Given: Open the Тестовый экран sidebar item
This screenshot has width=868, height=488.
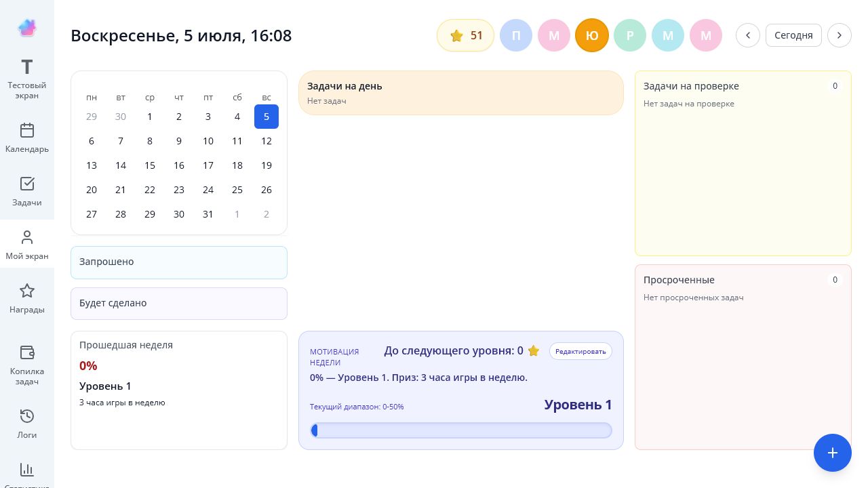Looking at the screenshot, I should pyautogui.click(x=27, y=80).
